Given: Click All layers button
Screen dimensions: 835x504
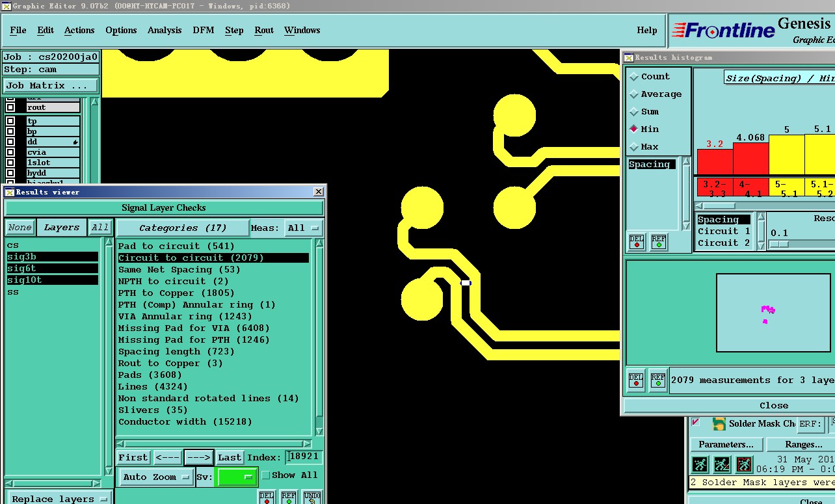Looking at the screenshot, I should (x=100, y=228).
